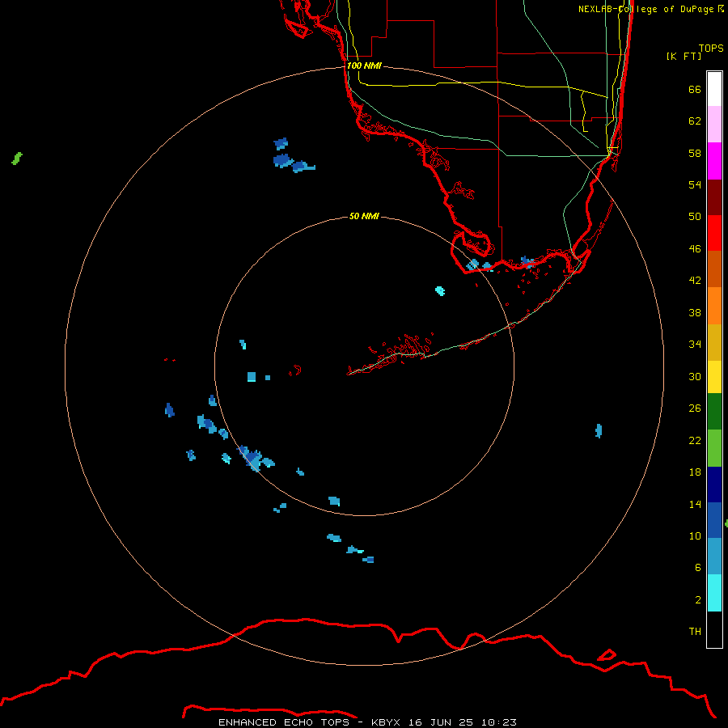
Task: Click the dark maroon legend color band
Action: 714,197
